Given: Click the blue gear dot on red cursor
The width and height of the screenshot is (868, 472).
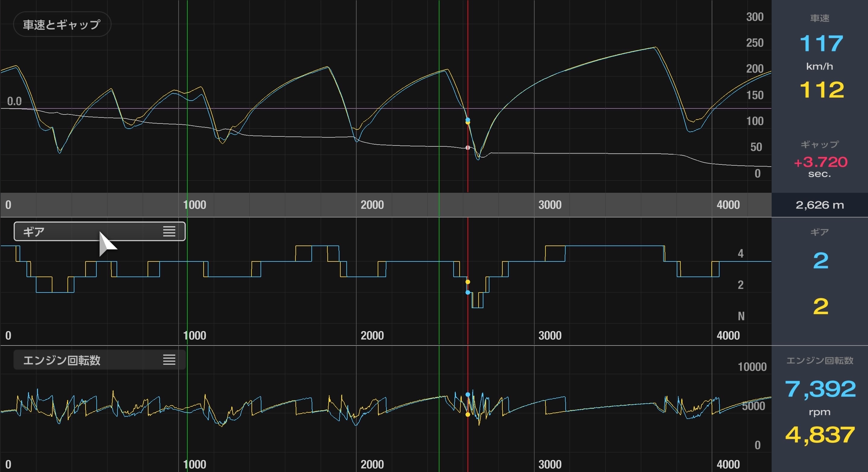Looking at the screenshot, I should pyautogui.click(x=468, y=292).
